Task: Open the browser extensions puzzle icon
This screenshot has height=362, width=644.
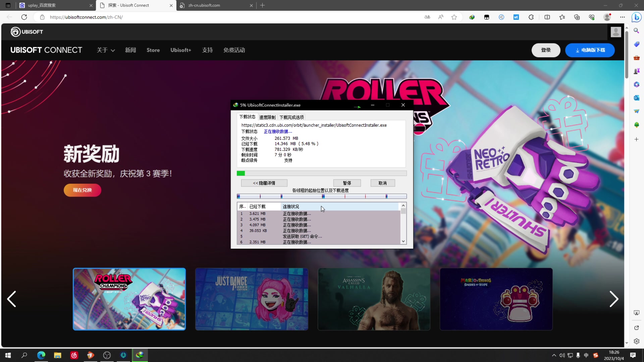Action: click(x=531, y=17)
